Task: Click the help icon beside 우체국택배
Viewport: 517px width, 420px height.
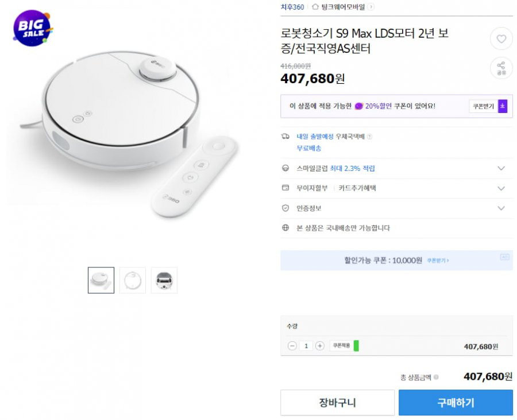Action: (x=369, y=137)
